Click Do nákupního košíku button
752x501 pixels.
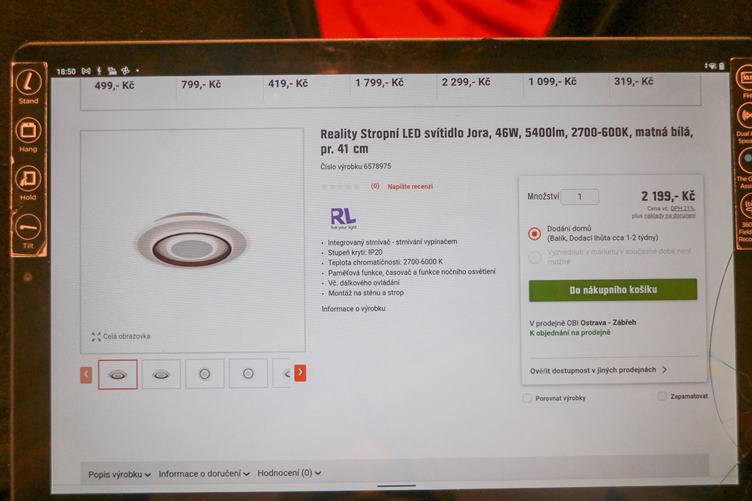point(613,290)
